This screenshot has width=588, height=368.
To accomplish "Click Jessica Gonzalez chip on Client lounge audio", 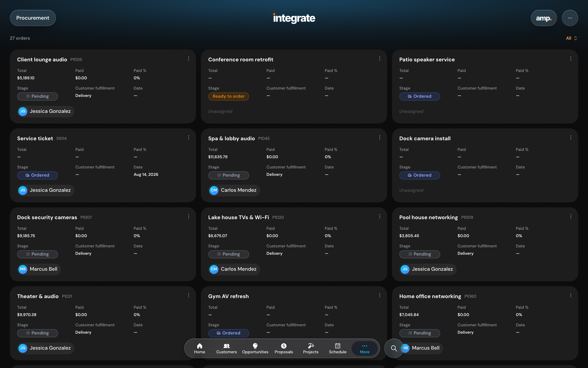I will click(46, 111).
